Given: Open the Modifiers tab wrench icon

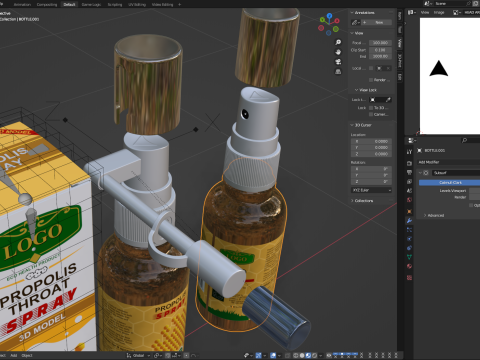Looking at the screenshot, I should pyautogui.click(x=409, y=220).
